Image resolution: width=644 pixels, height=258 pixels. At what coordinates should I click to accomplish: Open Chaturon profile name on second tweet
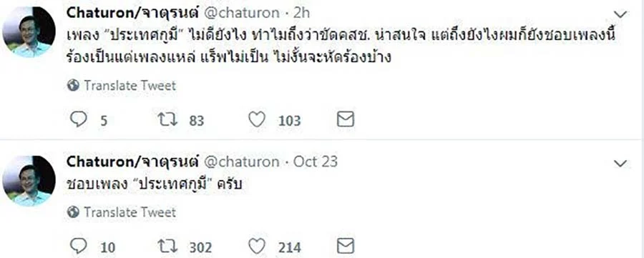coord(132,162)
